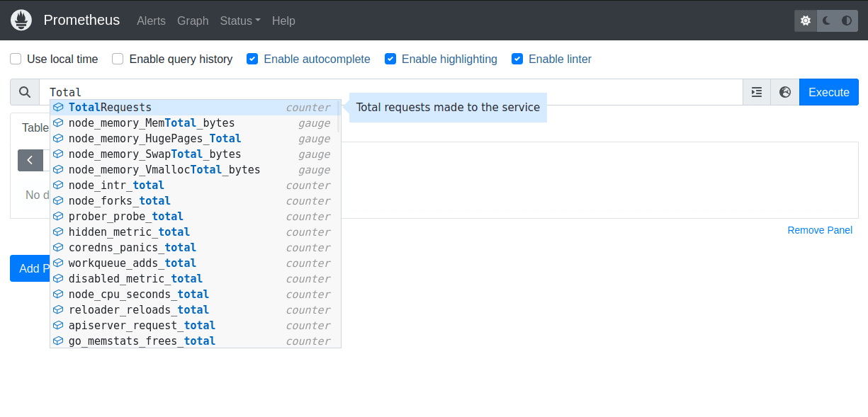Image resolution: width=868 pixels, height=417 pixels.
Task: Click the Remove Panel link
Action: click(x=820, y=230)
